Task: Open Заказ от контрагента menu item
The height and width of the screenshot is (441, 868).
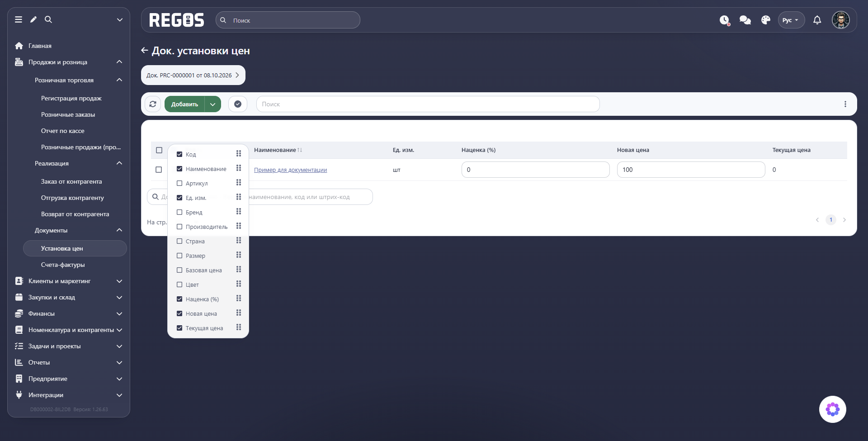Action: tap(71, 181)
